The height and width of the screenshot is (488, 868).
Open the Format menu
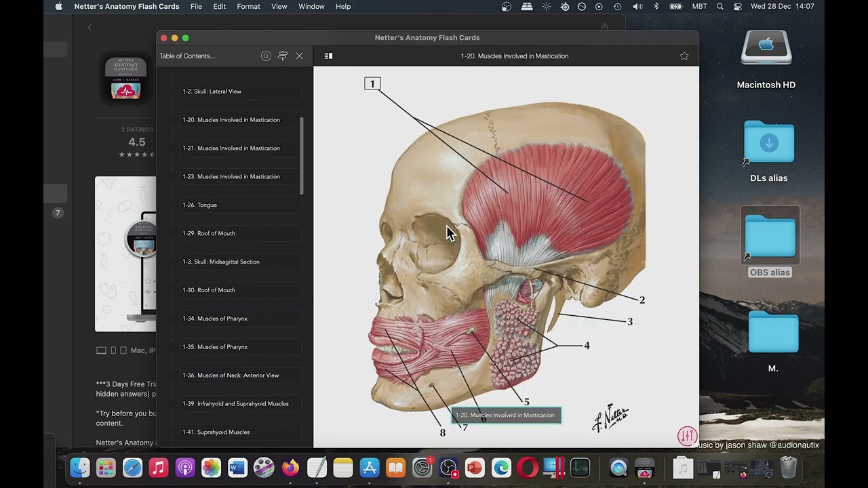click(248, 7)
